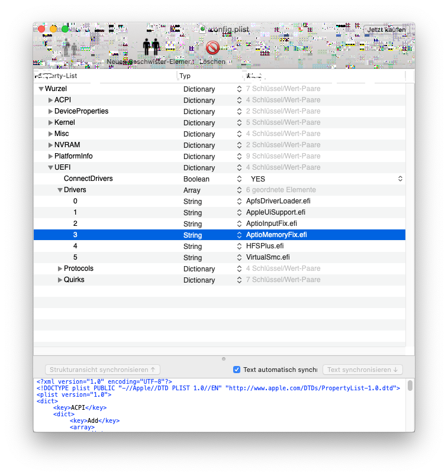
Task: Click the <key>Add</key> XML line
Action: (x=95, y=420)
